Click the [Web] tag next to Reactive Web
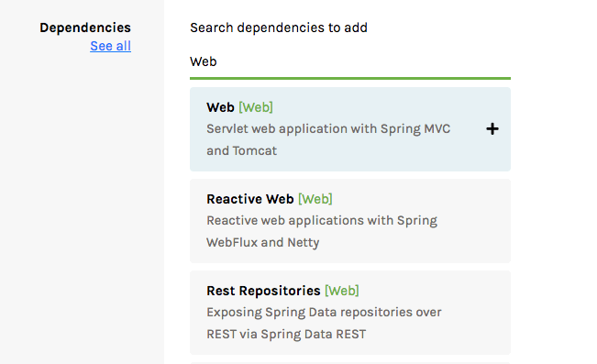The width and height of the screenshot is (597, 364). coord(315,199)
